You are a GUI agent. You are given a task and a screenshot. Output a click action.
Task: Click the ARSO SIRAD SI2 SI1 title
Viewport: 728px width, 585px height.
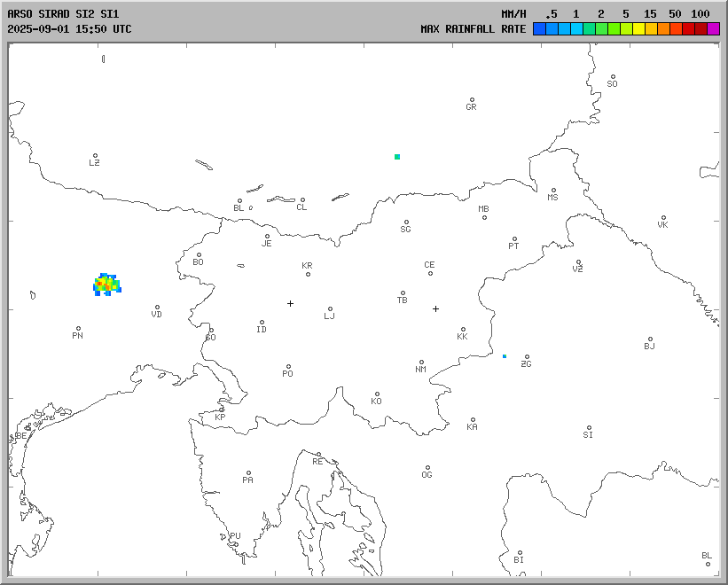tap(63, 14)
